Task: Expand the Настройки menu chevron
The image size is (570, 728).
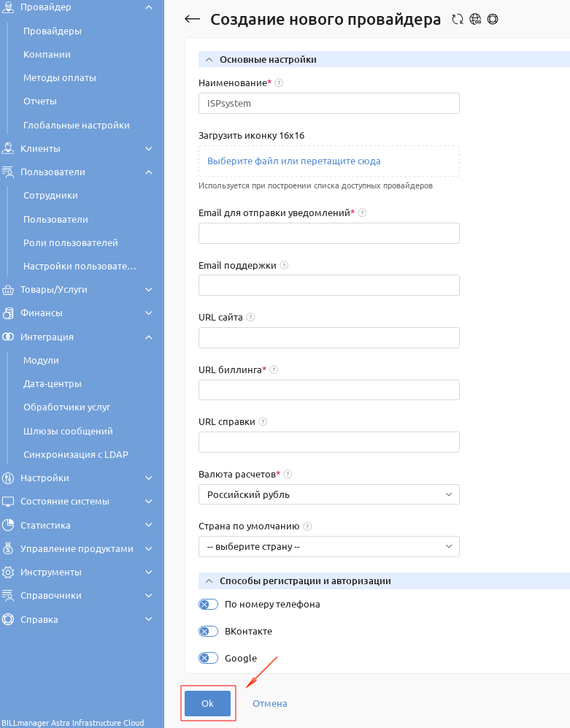Action: coord(149,478)
